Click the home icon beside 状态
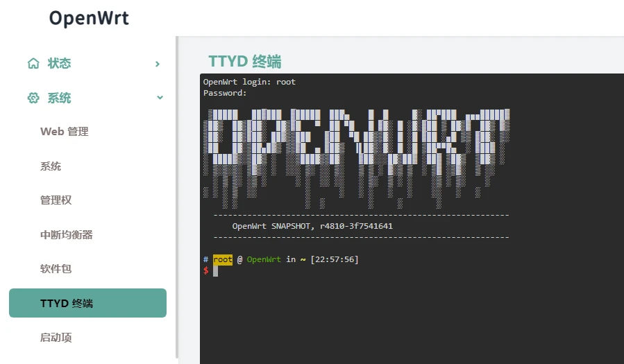This screenshot has width=624, height=364. [x=33, y=63]
